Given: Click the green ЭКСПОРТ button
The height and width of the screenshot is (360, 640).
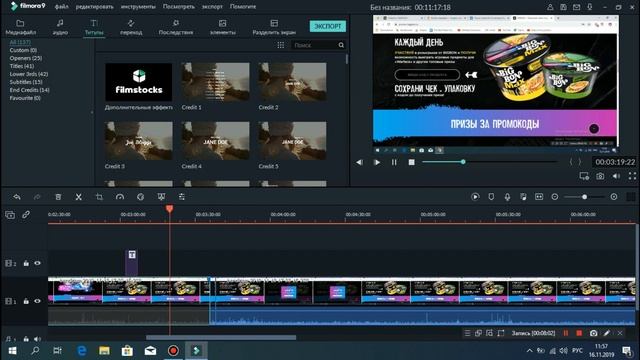Looking at the screenshot, I should click(328, 26).
